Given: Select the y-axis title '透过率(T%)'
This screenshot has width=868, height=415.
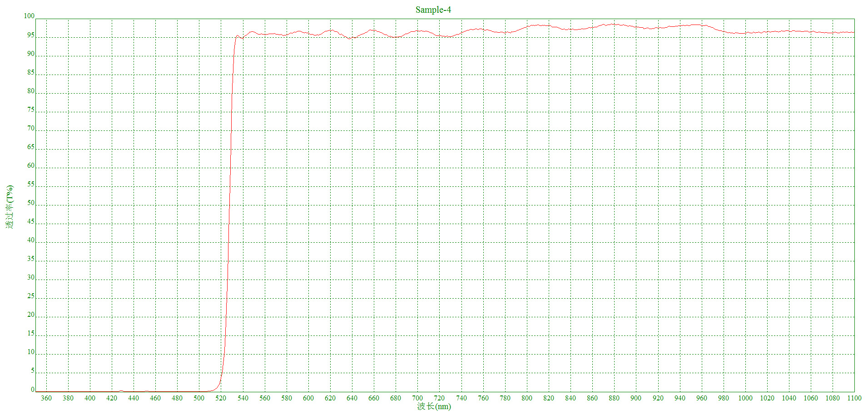Looking at the screenshot, I should coord(10,206).
